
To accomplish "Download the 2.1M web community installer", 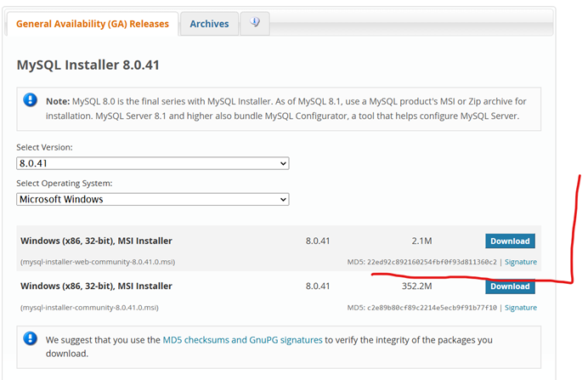I will click(510, 241).
